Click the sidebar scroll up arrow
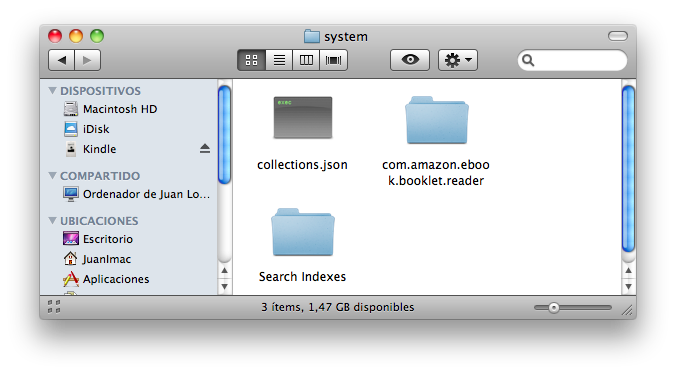 point(225,271)
